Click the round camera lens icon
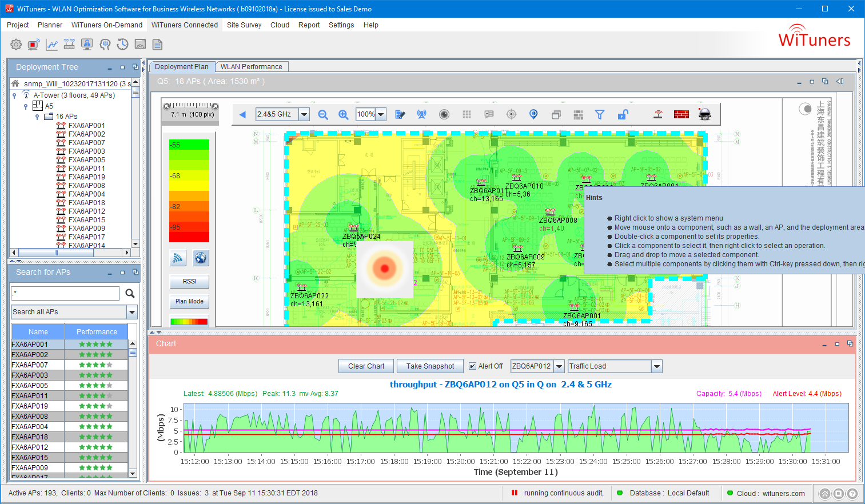865x504 pixels. pyautogui.click(x=444, y=114)
